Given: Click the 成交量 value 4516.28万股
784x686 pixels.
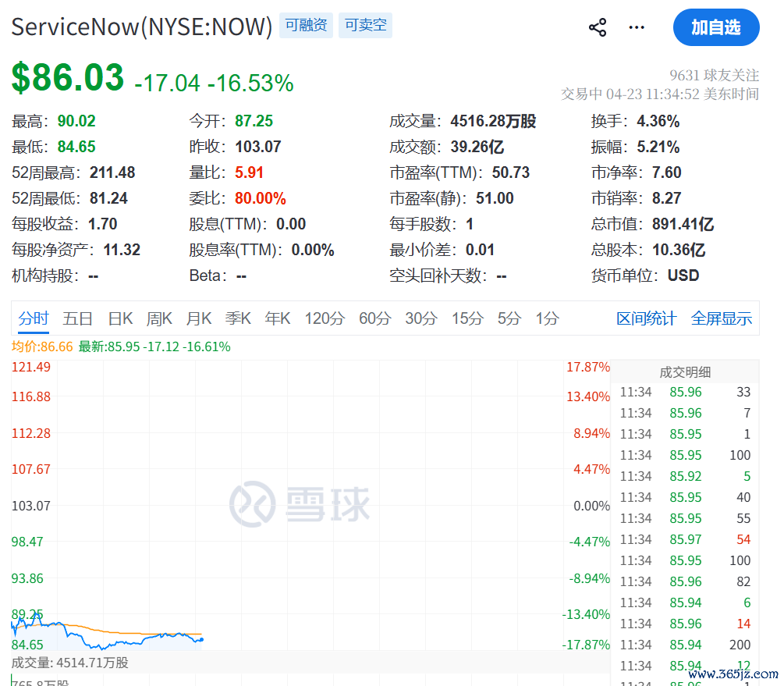Looking at the screenshot, I should click(x=493, y=121).
